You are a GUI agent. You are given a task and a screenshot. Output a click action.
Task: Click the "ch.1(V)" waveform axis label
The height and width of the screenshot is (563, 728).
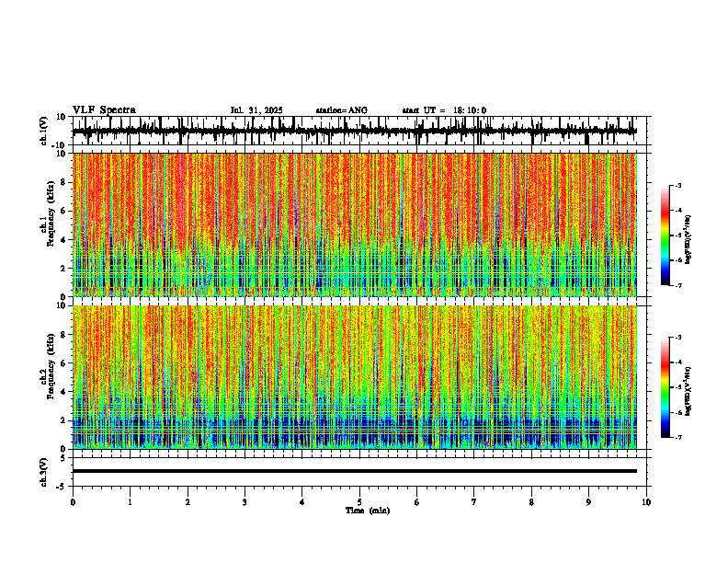tap(44, 132)
